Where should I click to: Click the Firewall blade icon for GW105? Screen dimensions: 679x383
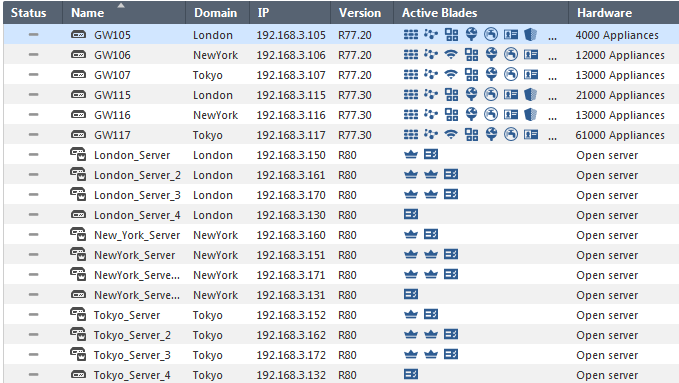click(411, 34)
